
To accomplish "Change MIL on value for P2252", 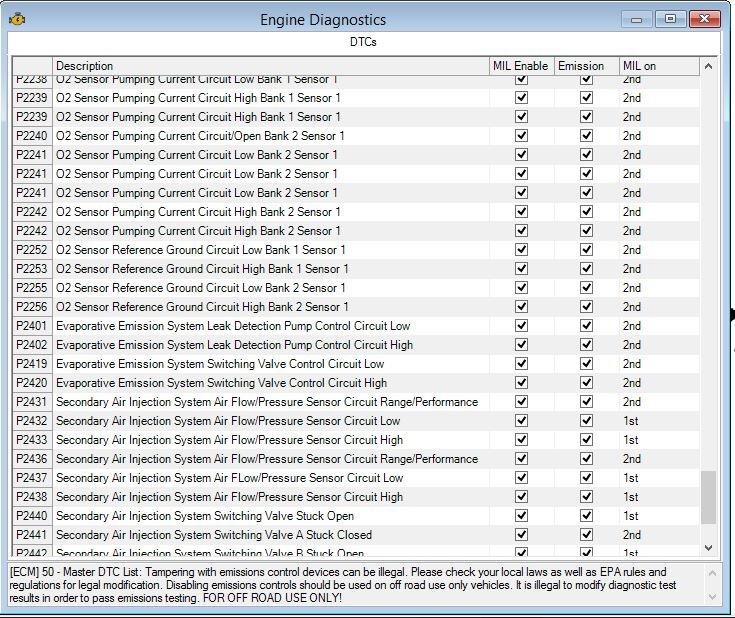I will tap(659, 250).
